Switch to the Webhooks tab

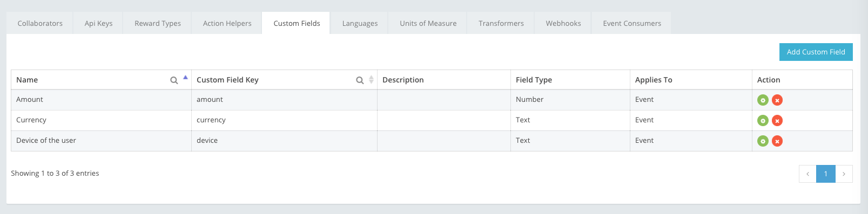click(563, 23)
